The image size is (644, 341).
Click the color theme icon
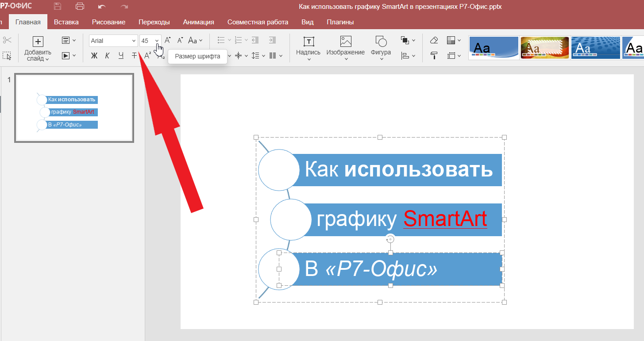pyautogui.click(x=451, y=40)
